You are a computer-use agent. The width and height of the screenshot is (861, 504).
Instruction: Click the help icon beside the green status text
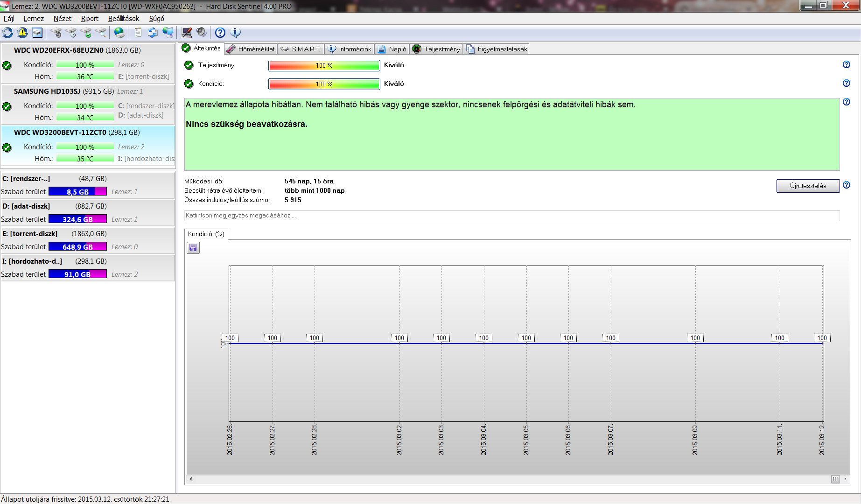pos(847,102)
